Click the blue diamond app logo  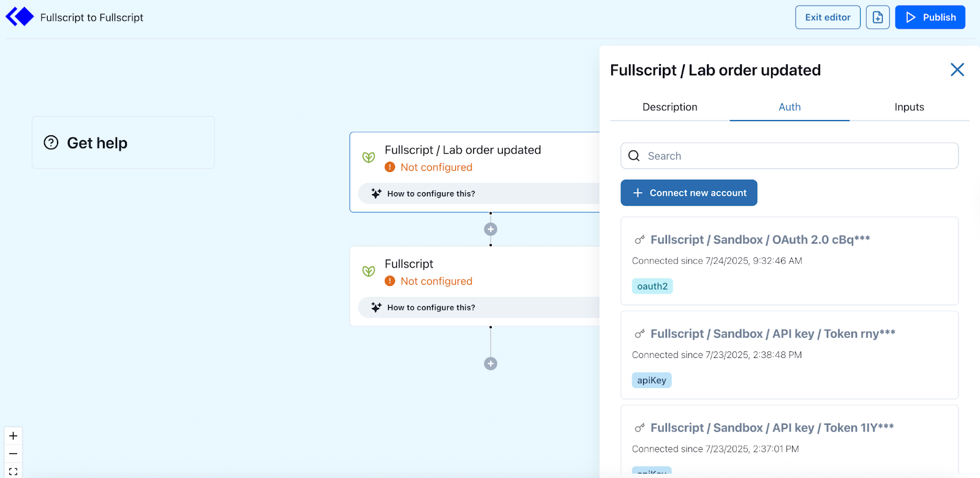pos(20,17)
